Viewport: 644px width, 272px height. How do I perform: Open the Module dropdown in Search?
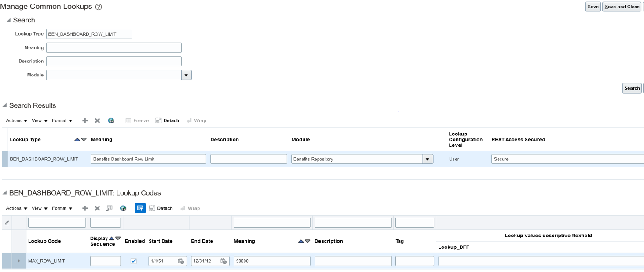186,75
